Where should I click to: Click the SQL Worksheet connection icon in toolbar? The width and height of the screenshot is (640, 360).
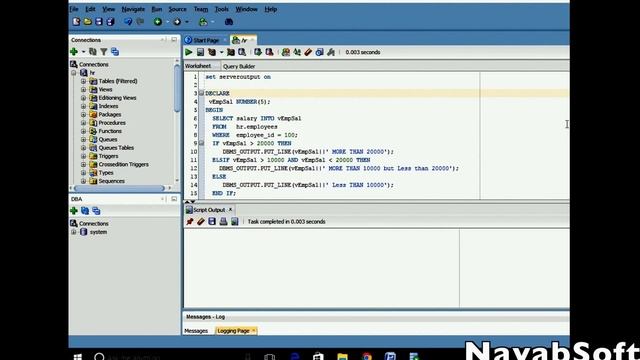click(x=203, y=22)
